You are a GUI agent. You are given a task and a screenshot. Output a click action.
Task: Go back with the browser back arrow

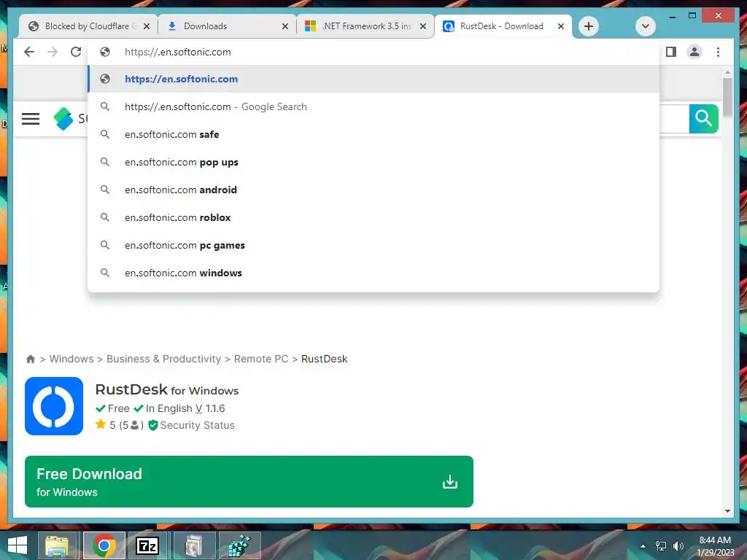coord(29,52)
